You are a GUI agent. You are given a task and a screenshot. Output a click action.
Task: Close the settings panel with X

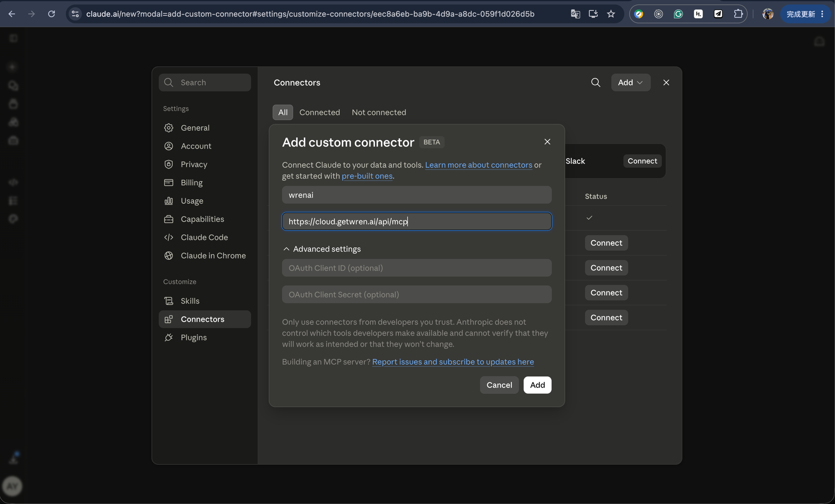click(x=666, y=82)
